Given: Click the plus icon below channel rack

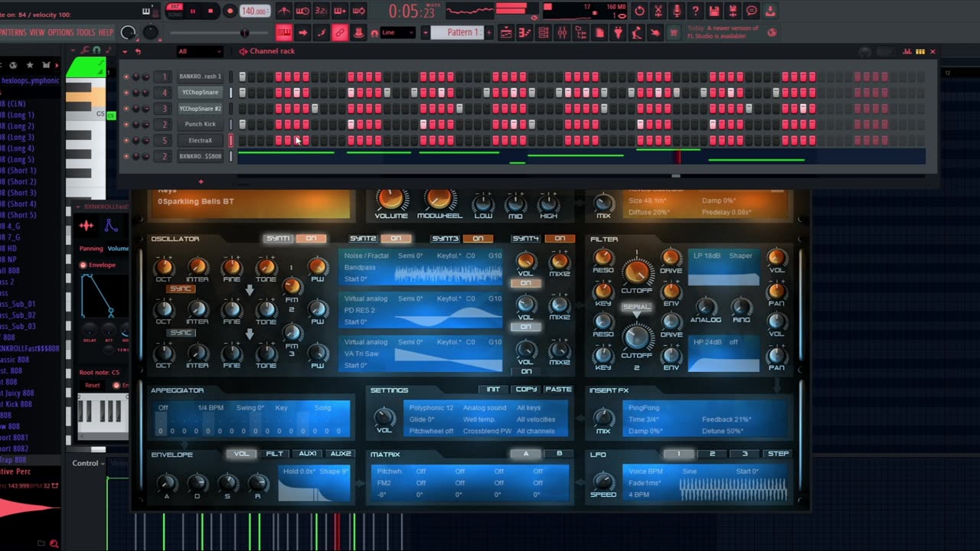Looking at the screenshot, I should point(201,182).
